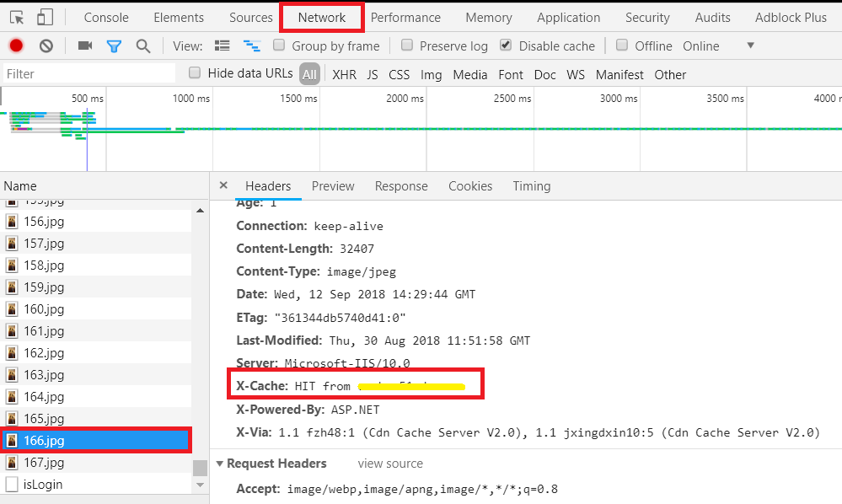Image resolution: width=842 pixels, height=504 pixels.
Task: Switch to the large request rows view
Action: click(x=223, y=46)
